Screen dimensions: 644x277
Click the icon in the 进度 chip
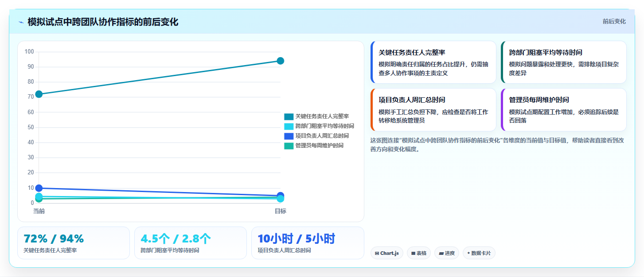(441, 254)
